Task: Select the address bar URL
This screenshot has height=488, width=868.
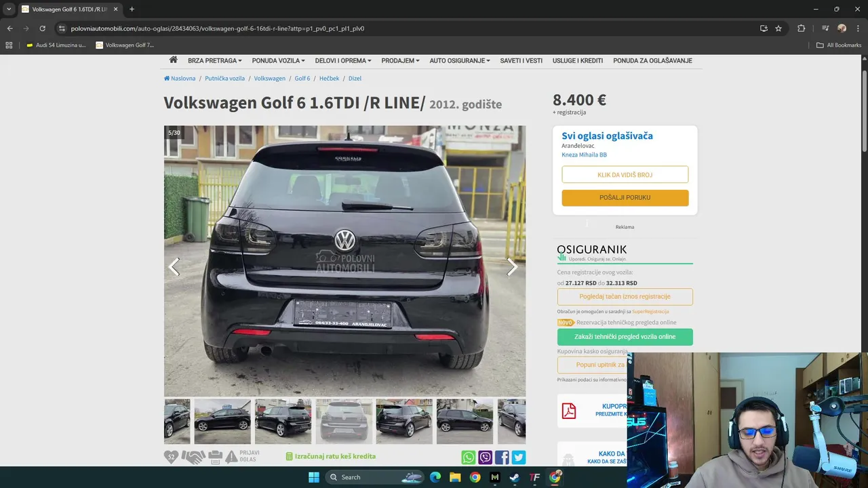Action: click(x=217, y=28)
